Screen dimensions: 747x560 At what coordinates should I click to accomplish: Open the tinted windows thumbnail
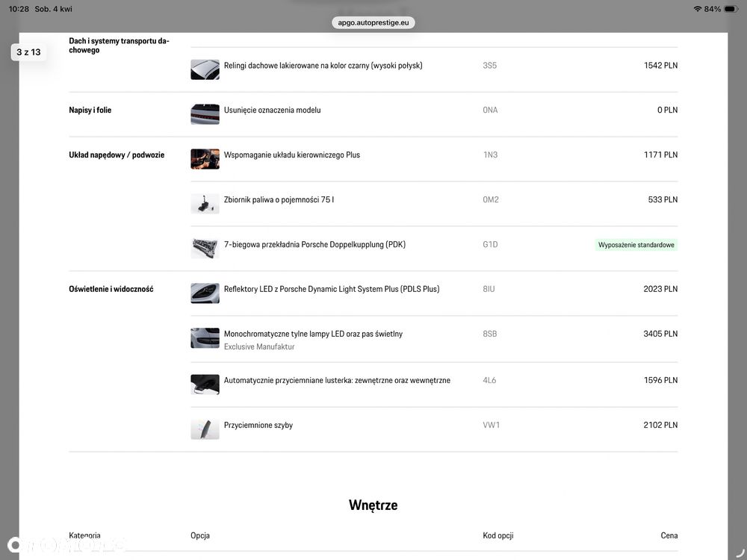205,429
